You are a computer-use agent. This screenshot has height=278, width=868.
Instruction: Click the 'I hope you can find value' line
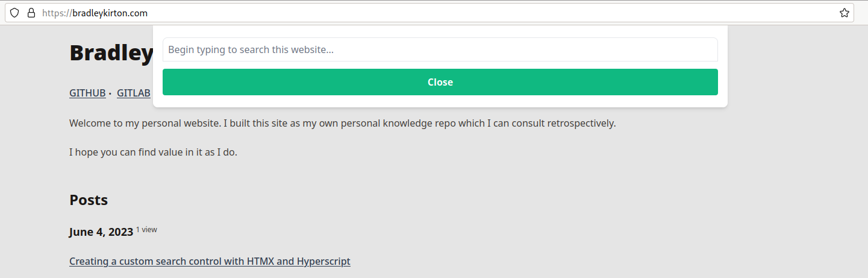coord(153,152)
